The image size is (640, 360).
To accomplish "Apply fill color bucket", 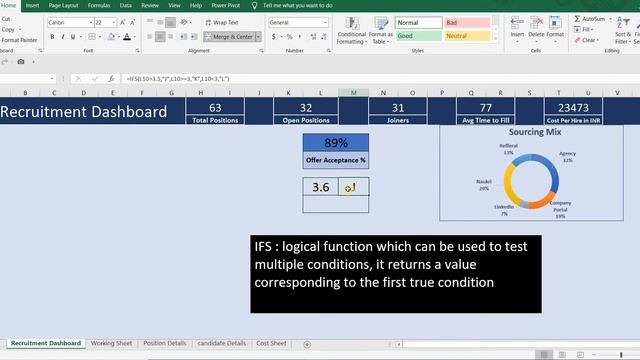I will click(111, 37).
